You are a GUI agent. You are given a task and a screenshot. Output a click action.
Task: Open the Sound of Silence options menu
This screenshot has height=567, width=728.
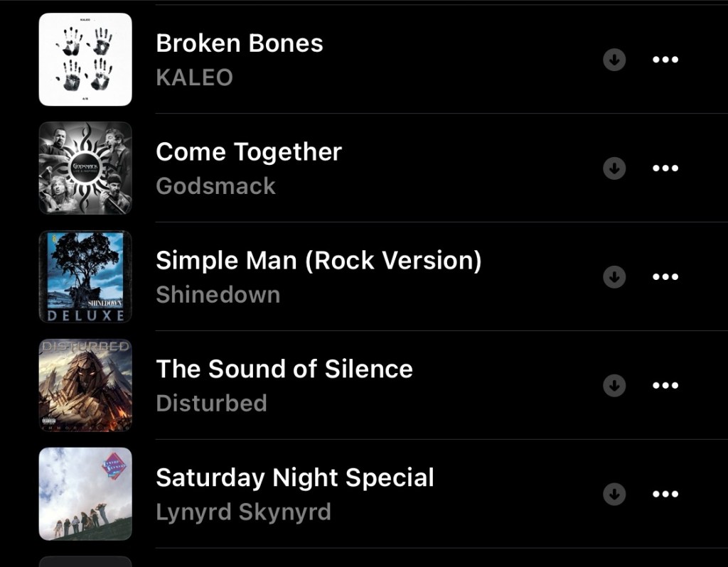665,386
